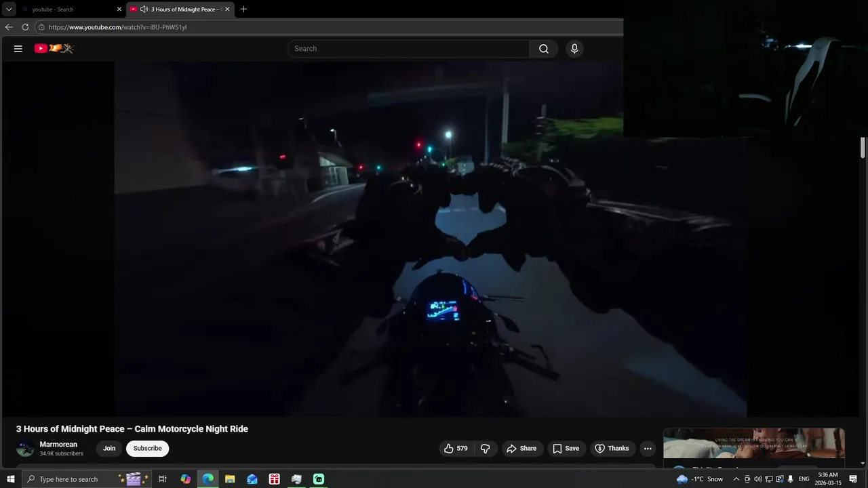View site information lock icon
Image resolution: width=868 pixels, height=488 pixels.
click(x=41, y=27)
